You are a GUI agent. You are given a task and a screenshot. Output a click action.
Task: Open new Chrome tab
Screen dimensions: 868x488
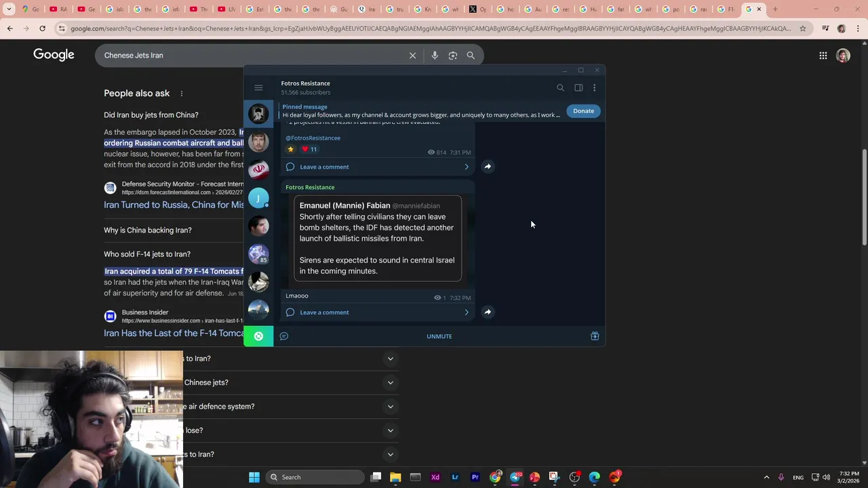point(775,9)
